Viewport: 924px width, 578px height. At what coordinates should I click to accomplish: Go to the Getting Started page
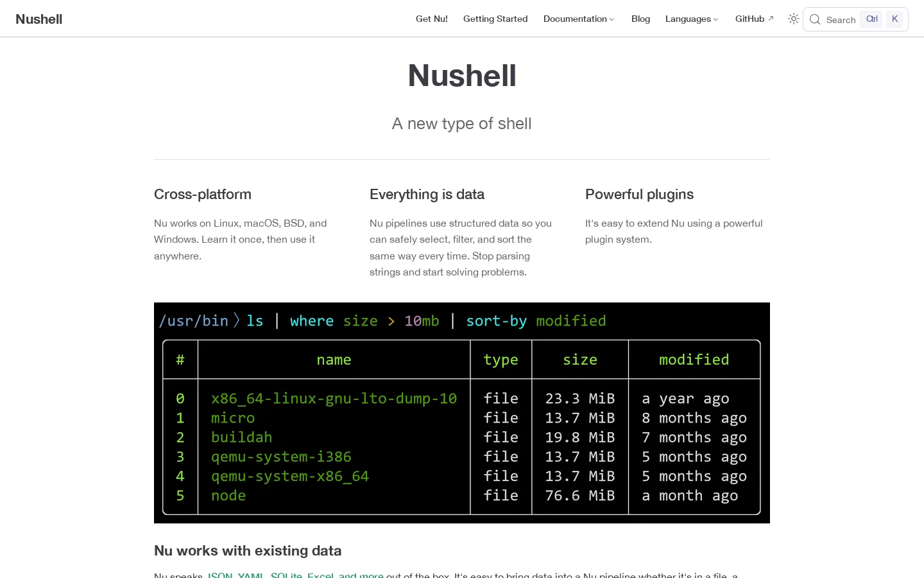[x=495, y=19]
